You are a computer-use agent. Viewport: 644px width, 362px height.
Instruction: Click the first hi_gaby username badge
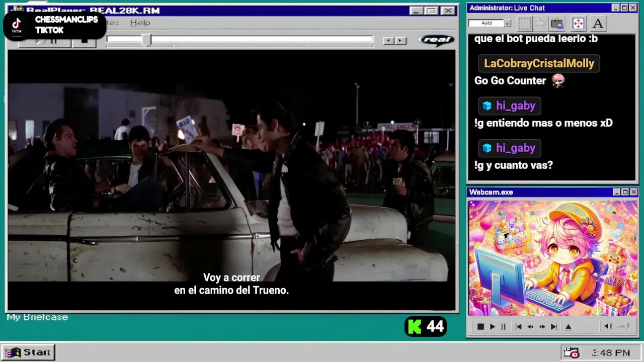[x=510, y=106]
